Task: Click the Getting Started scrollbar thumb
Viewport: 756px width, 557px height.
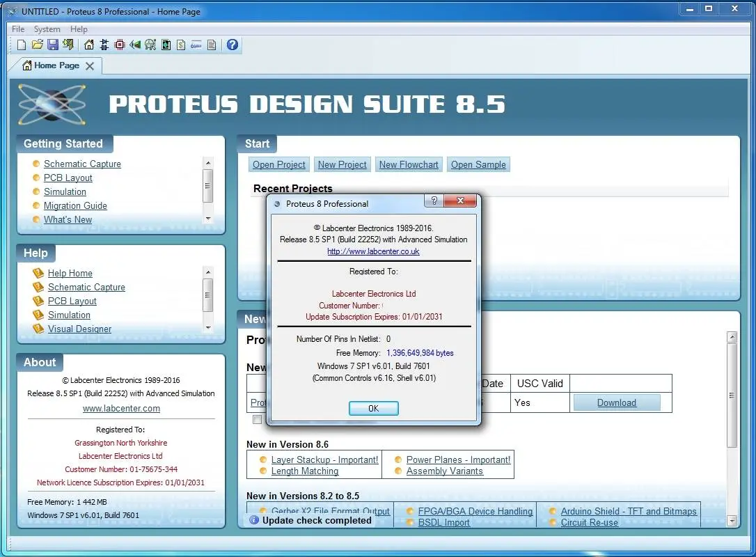Action: (x=208, y=186)
